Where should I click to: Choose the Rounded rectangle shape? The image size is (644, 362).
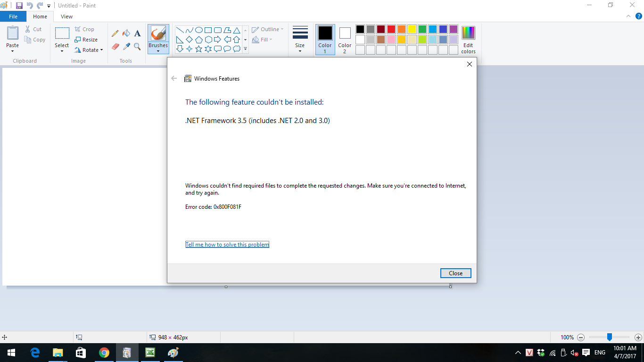click(218, 30)
